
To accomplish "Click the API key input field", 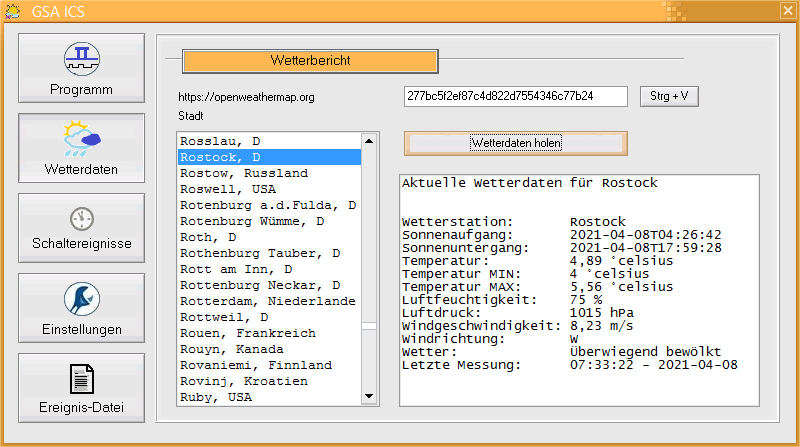I will click(x=516, y=96).
